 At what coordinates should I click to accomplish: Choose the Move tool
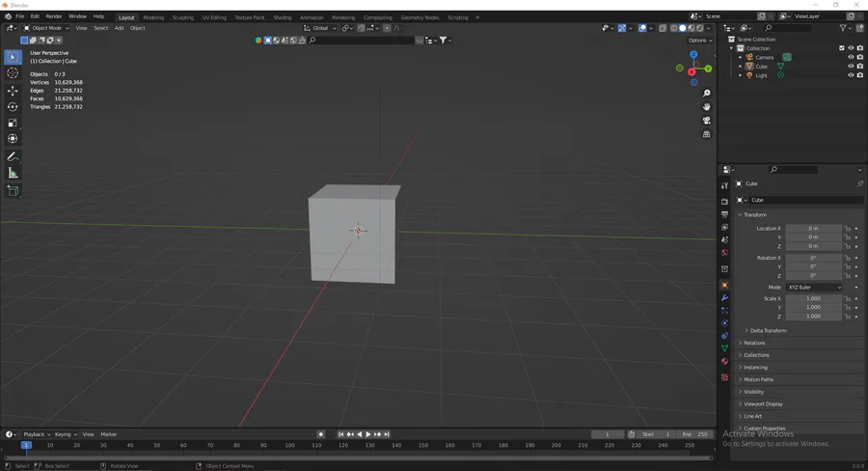tap(13, 91)
